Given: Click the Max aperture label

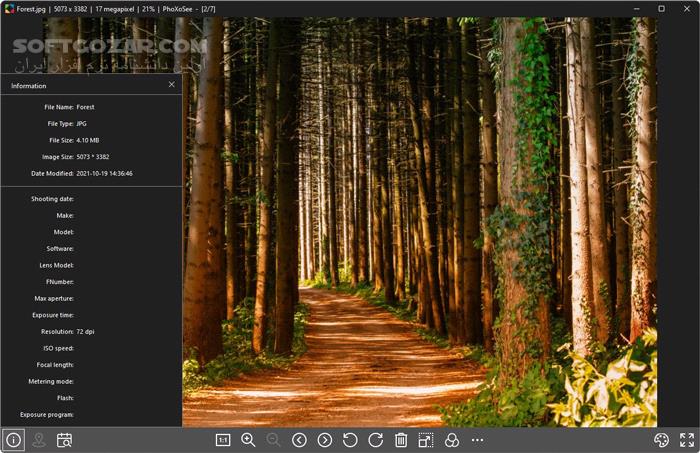Looking at the screenshot, I should click(54, 299).
